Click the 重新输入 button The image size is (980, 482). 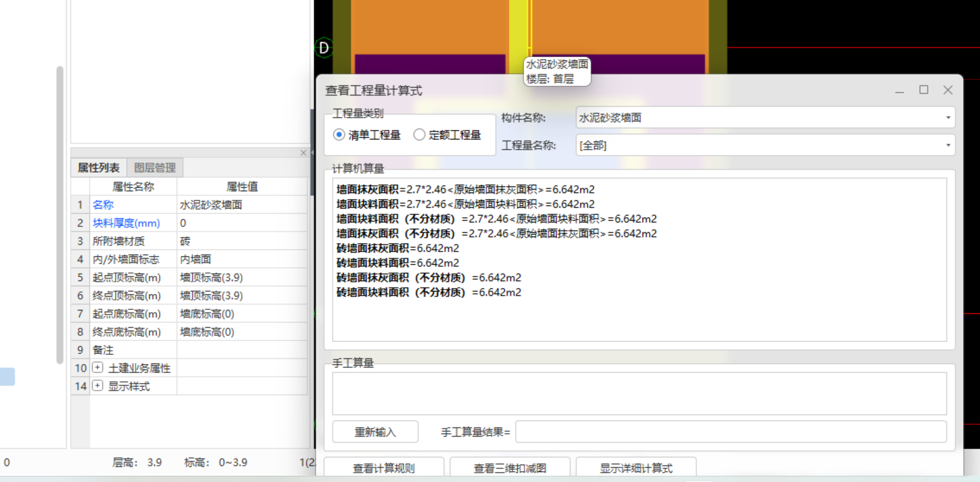coord(375,432)
